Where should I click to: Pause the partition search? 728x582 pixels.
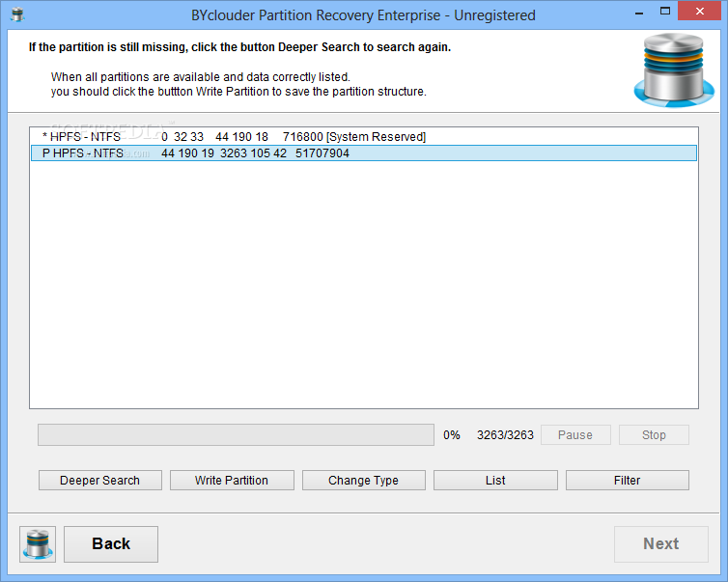[x=575, y=435]
